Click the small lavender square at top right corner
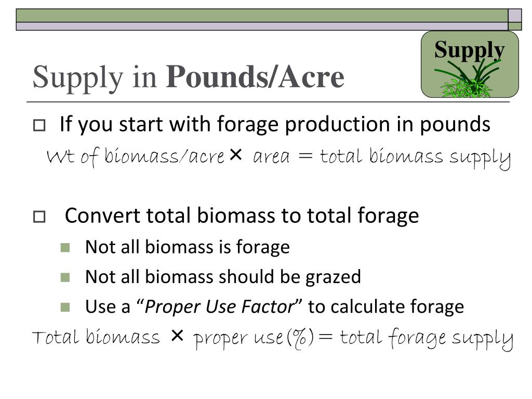Viewport: 532px width, 399px height. point(515,15)
